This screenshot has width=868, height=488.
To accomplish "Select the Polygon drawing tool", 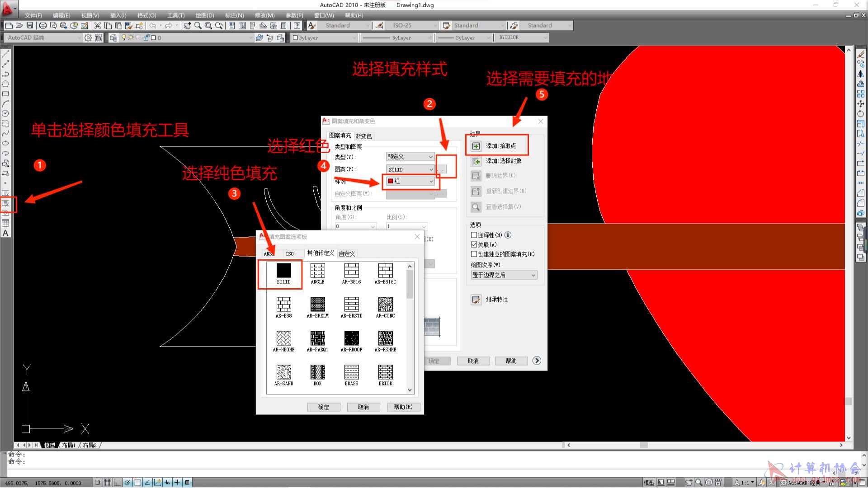I will click(5, 84).
